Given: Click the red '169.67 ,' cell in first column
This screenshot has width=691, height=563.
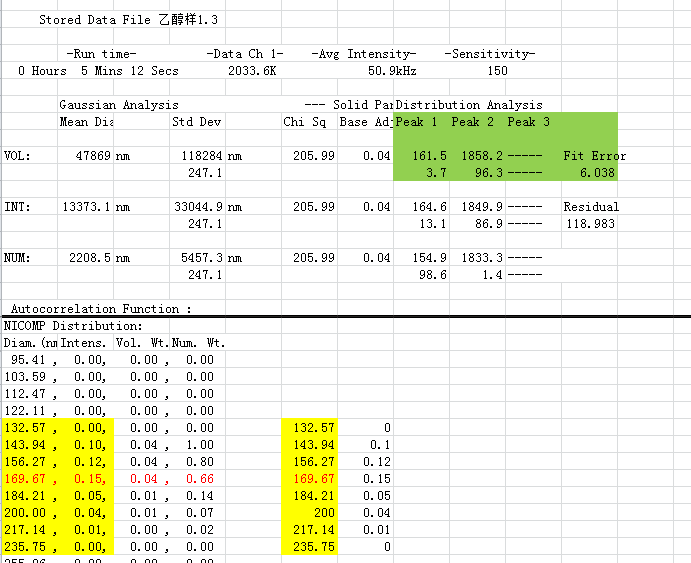Looking at the screenshot, I should click(x=30, y=479).
